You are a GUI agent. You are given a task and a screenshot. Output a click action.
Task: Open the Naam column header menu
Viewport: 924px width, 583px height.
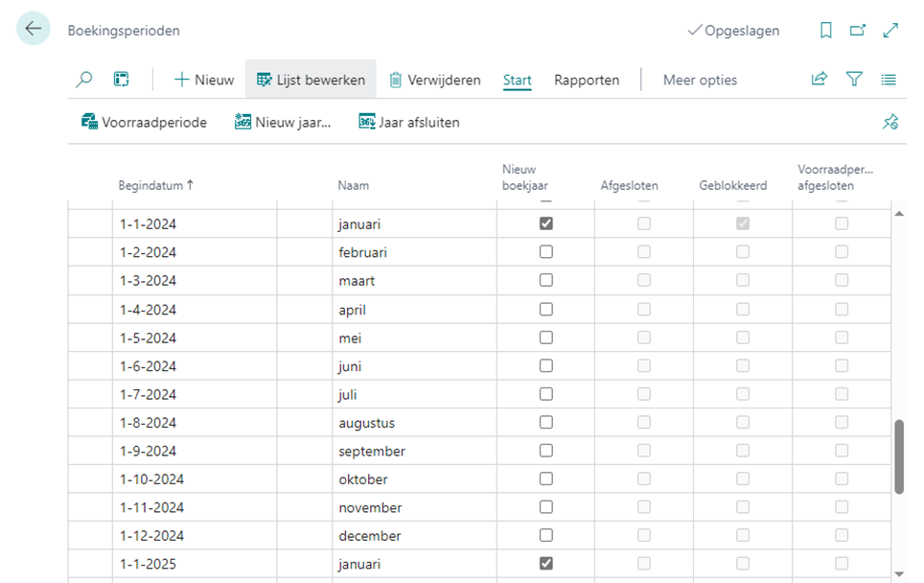click(353, 185)
